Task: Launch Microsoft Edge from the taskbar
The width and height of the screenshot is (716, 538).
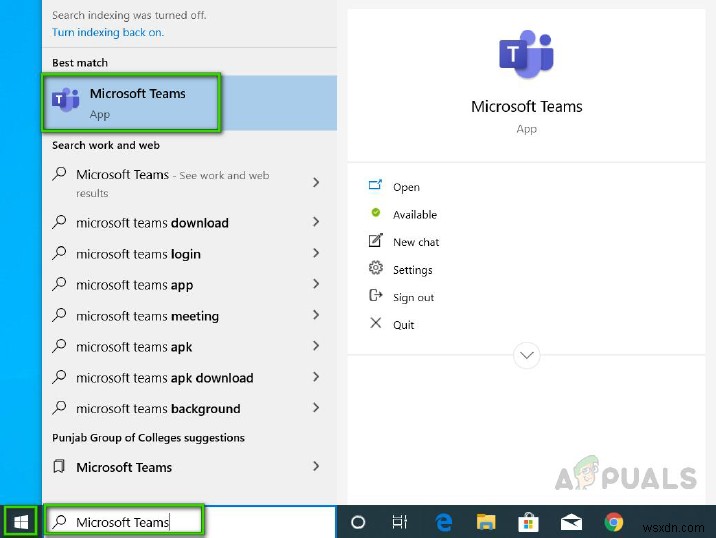Action: tap(443, 522)
